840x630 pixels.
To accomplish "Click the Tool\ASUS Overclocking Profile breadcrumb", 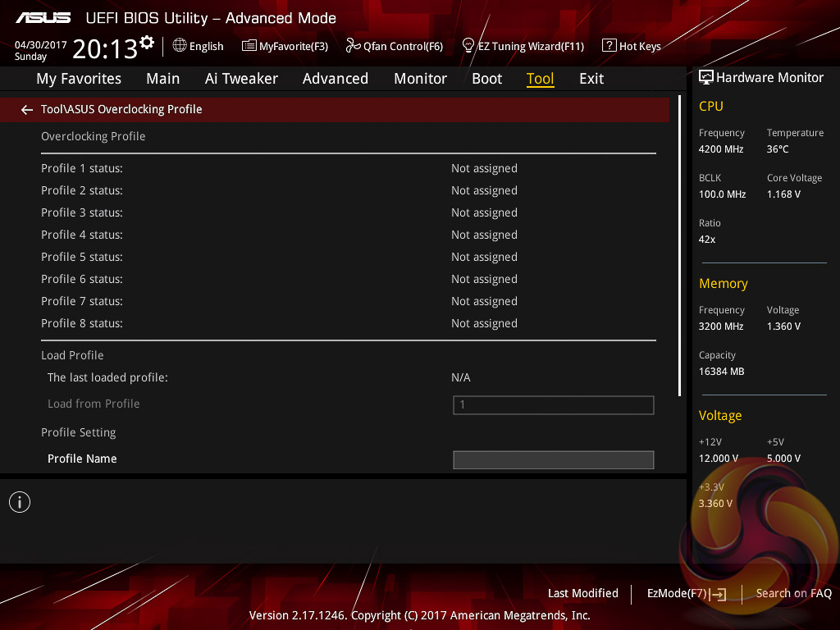I will click(x=121, y=109).
